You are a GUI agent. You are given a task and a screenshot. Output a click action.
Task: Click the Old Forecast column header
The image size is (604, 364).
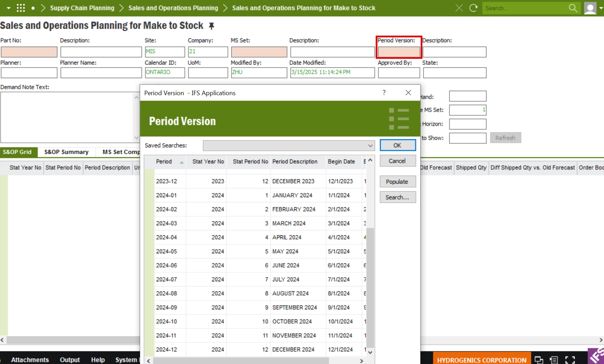coord(437,167)
